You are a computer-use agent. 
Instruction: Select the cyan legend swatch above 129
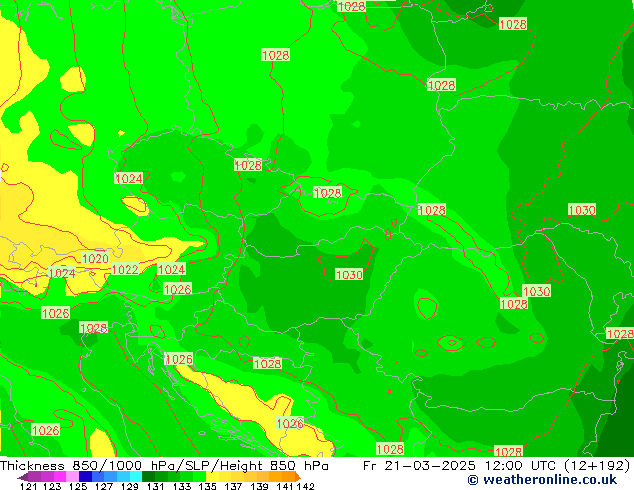click(136, 476)
